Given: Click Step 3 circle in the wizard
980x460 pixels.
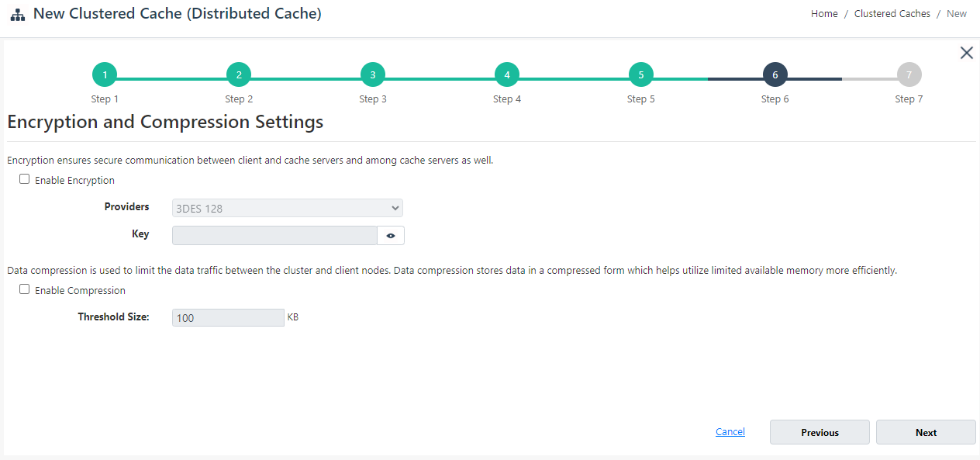Looking at the screenshot, I should (373, 74).
